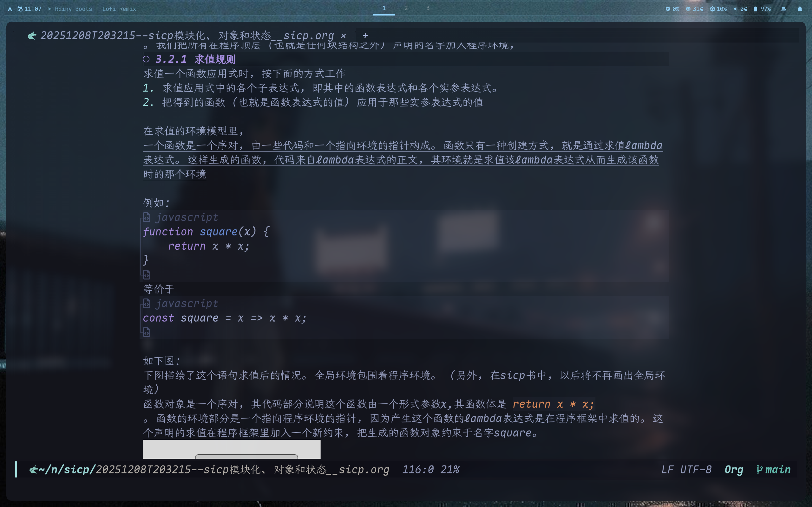
Task: Click the calendar icon next to the 11:07 clock
Action: [20, 9]
